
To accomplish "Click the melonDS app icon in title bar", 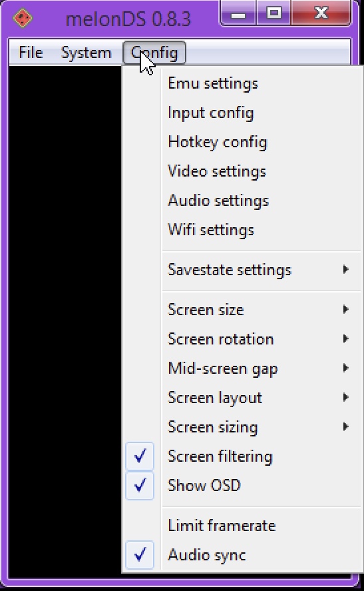I will [23, 18].
